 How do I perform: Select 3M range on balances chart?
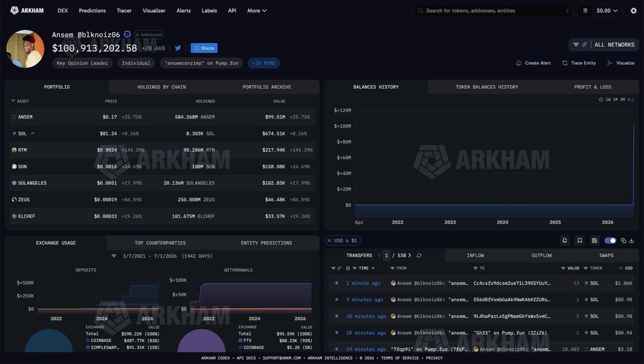[622, 99]
